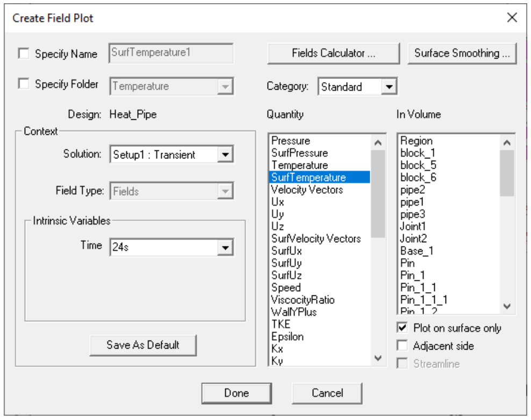
Task: Select SurfTemperature quantity
Action: 320,177
